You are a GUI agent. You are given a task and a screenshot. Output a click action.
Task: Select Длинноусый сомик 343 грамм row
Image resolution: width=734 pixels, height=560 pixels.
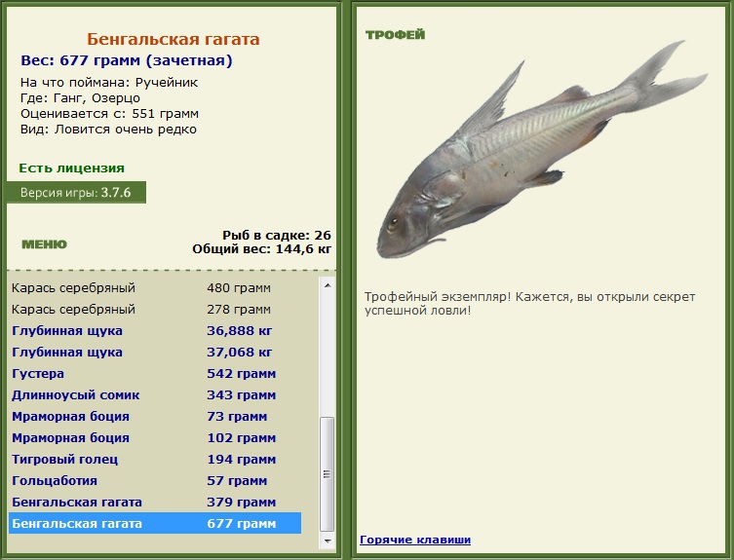pos(154,395)
